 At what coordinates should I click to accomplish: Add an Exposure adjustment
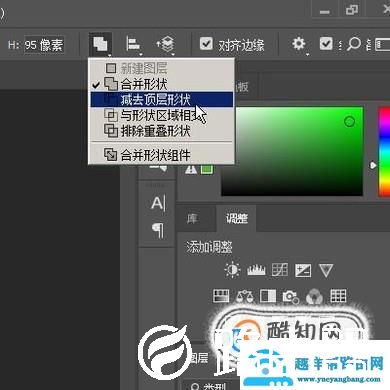303,270
